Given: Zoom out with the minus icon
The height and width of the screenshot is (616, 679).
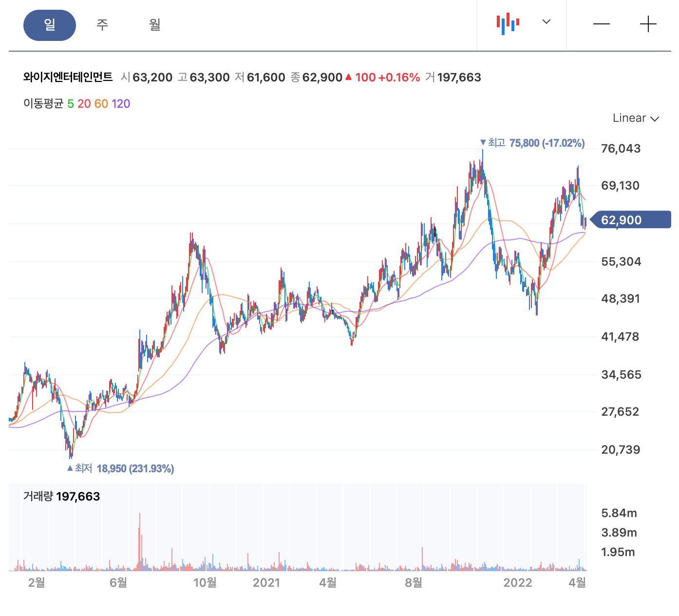Looking at the screenshot, I should coord(602,24).
